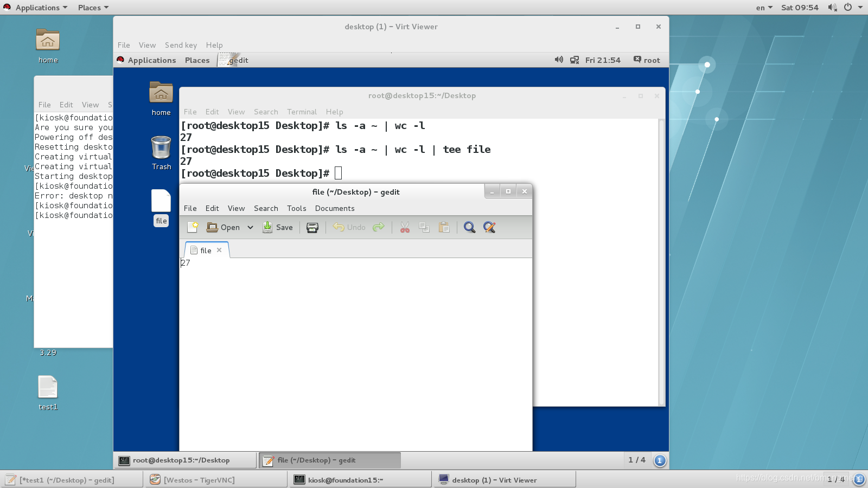
Task: Open gedit View menu
Action: 236,208
